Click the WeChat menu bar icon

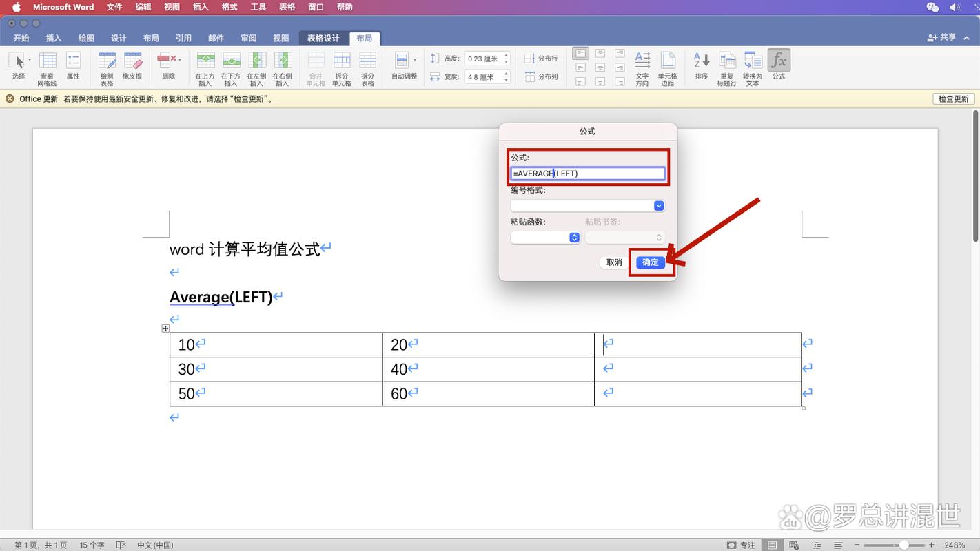pyautogui.click(x=932, y=7)
